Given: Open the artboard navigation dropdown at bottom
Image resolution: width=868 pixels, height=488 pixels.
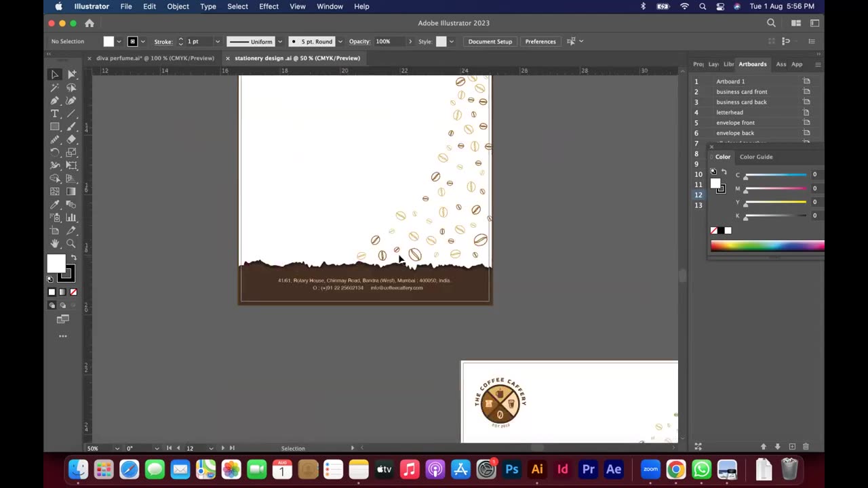Looking at the screenshot, I should [211, 448].
